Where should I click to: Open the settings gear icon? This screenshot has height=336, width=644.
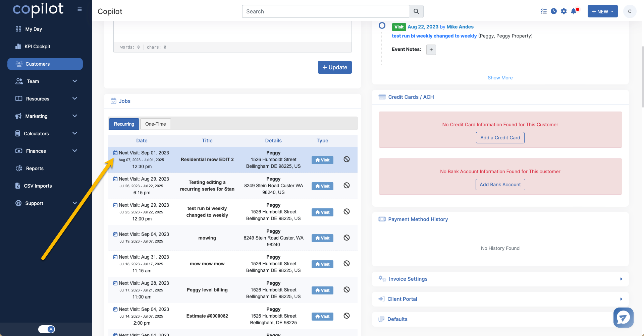click(564, 11)
